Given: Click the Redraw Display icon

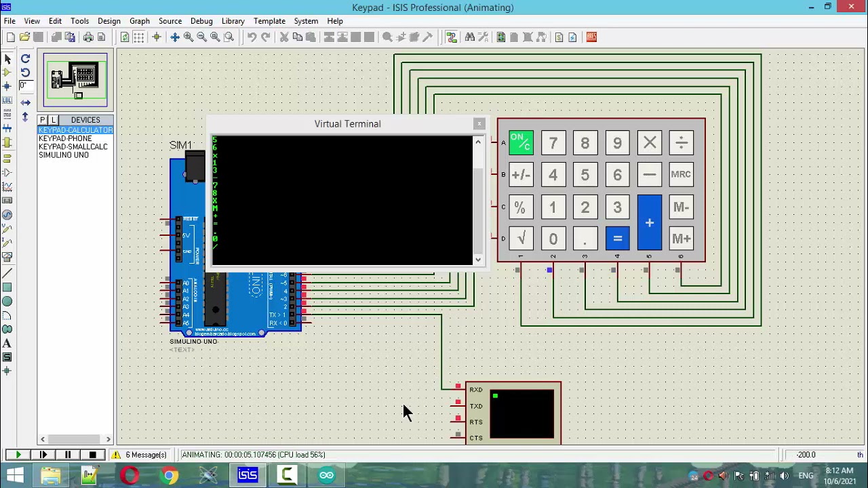Looking at the screenshot, I should point(125,37).
